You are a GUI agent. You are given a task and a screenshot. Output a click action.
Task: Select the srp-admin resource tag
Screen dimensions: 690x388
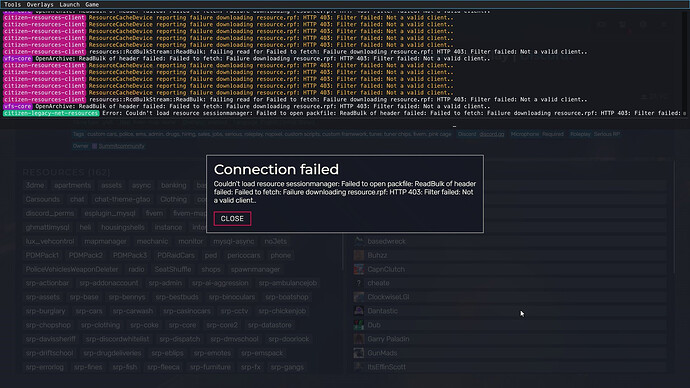(x=165, y=283)
